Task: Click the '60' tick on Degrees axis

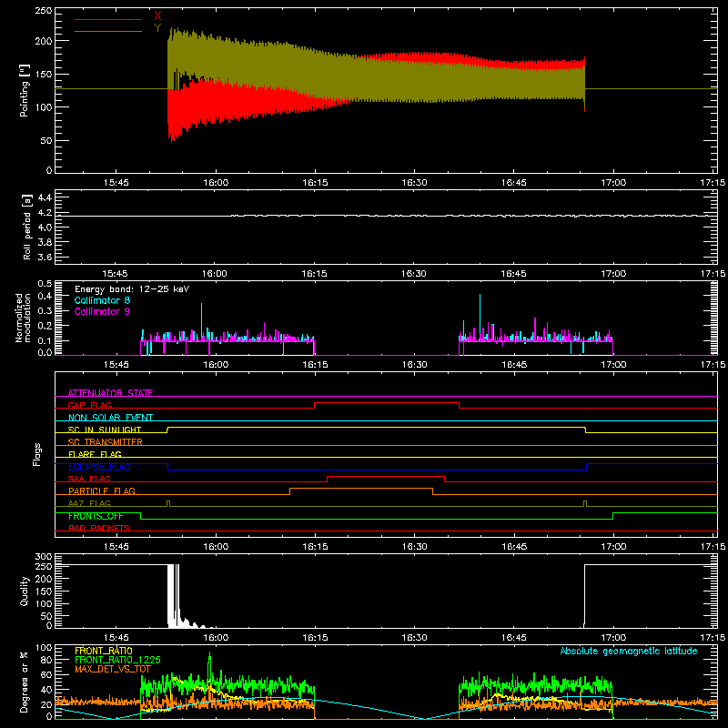Action: pyautogui.click(x=46, y=674)
